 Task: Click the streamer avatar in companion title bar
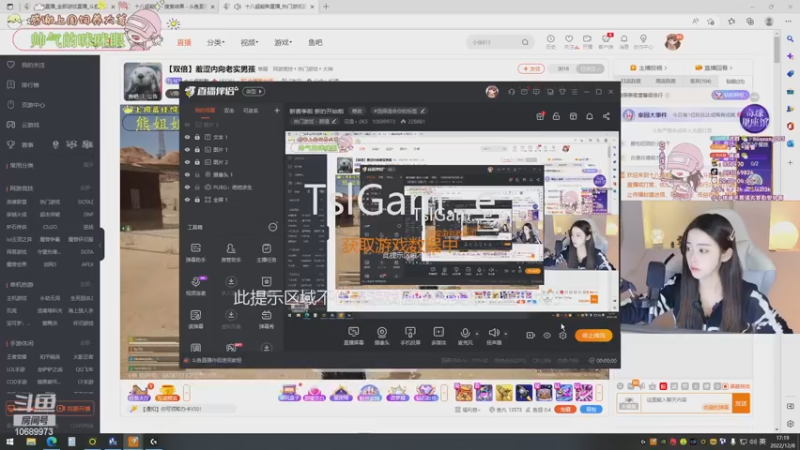click(492, 92)
